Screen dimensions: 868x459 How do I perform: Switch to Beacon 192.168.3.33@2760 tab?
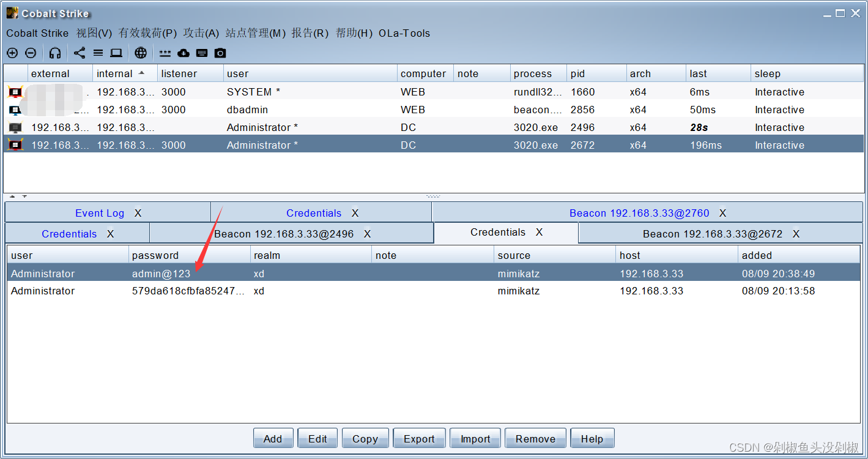click(639, 213)
